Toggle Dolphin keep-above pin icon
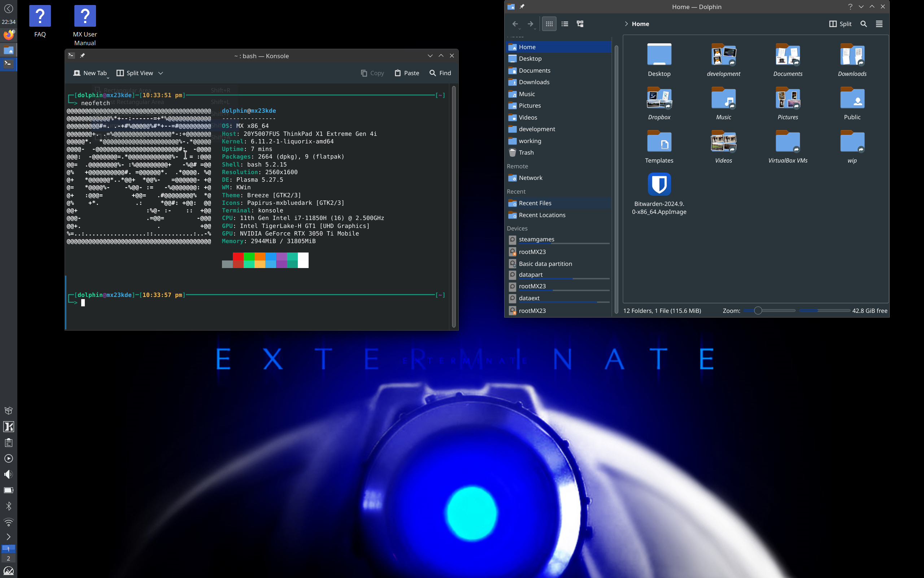The image size is (924, 578). 522,7
